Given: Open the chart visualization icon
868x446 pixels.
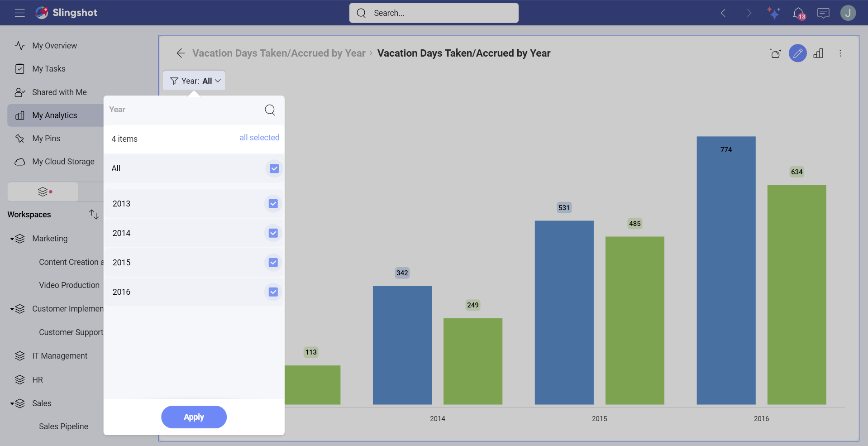Looking at the screenshot, I should 818,53.
